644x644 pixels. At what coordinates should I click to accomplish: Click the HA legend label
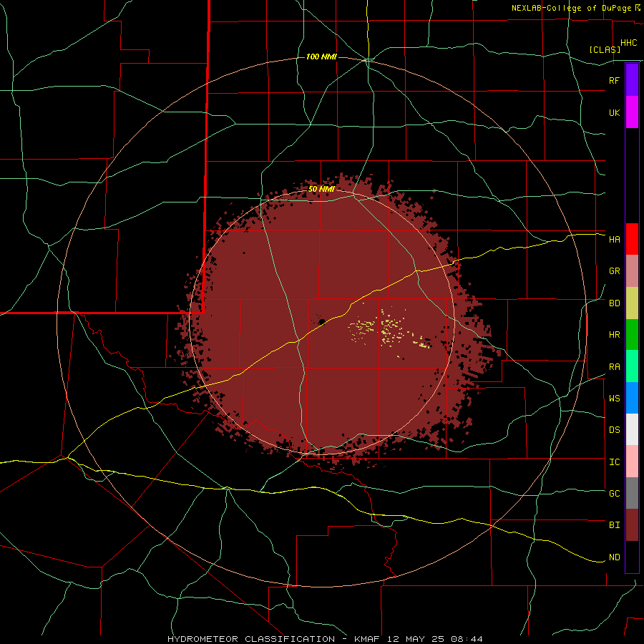click(x=614, y=239)
